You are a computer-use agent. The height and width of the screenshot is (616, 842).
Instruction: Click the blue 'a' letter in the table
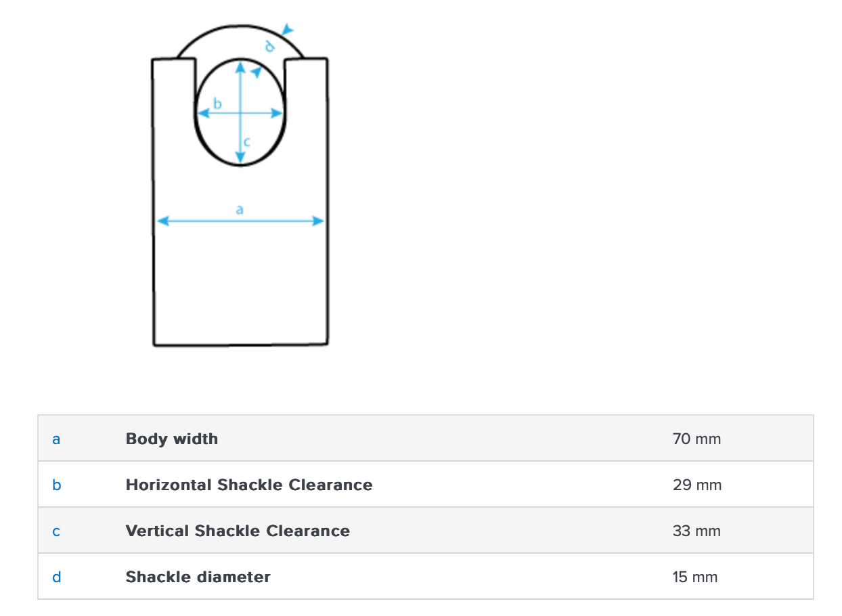[56, 439]
